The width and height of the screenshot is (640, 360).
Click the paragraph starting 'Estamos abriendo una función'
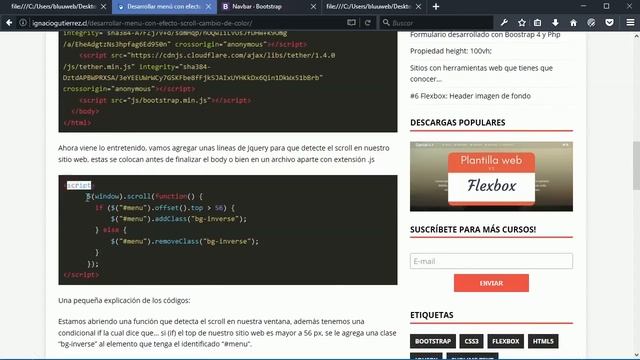point(227,333)
